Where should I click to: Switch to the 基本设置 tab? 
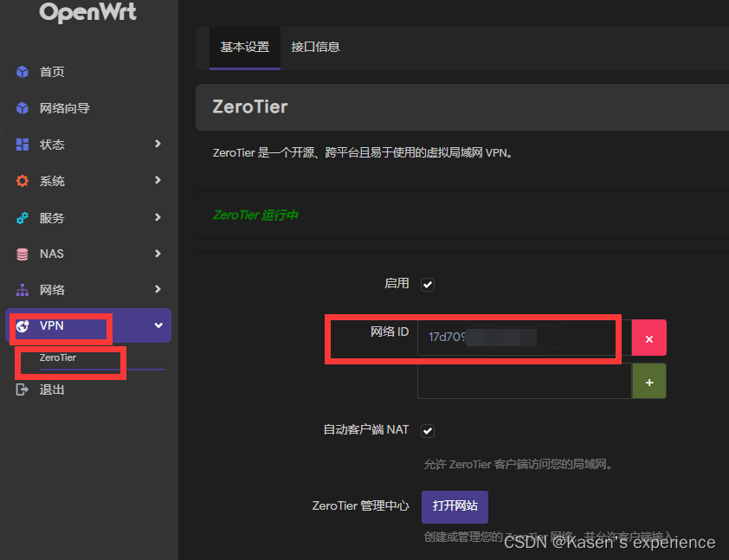point(245,48)
